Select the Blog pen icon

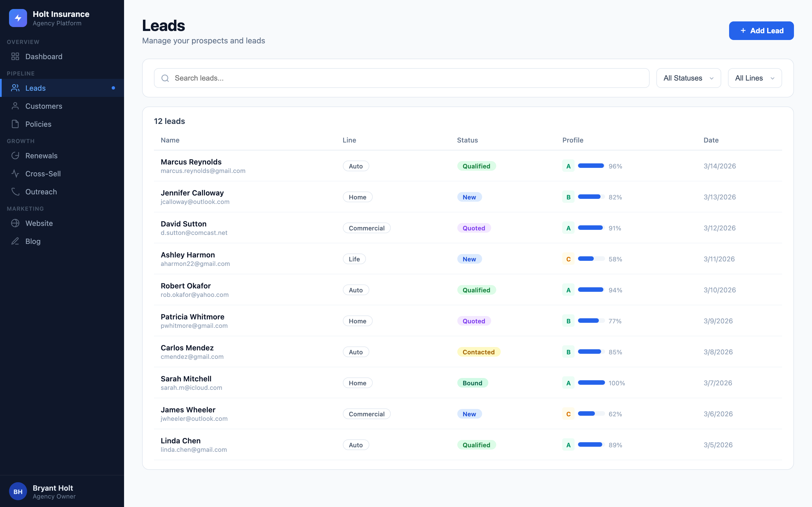15,241
